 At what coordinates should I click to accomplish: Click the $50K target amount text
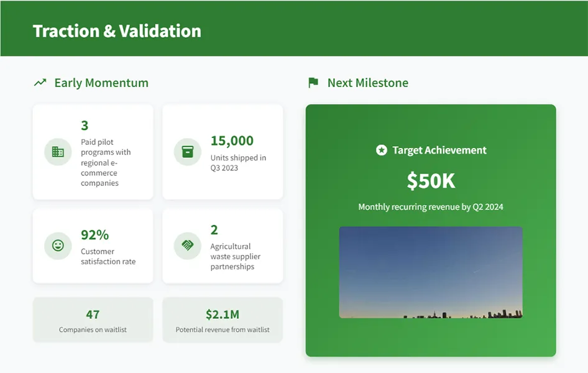431,181
